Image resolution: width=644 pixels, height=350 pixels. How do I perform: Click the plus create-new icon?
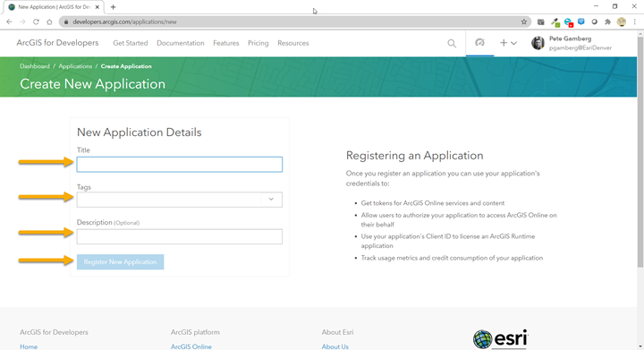(504, 43)
